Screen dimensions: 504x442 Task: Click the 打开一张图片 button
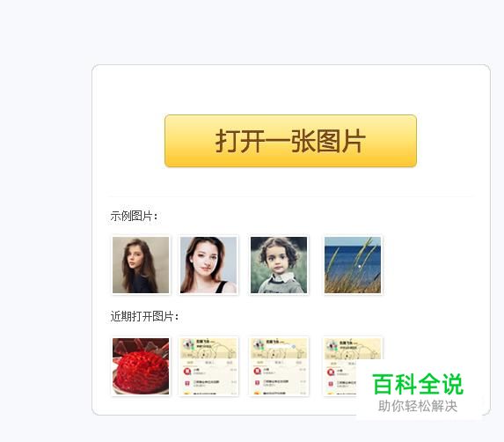tap(290, 141)
